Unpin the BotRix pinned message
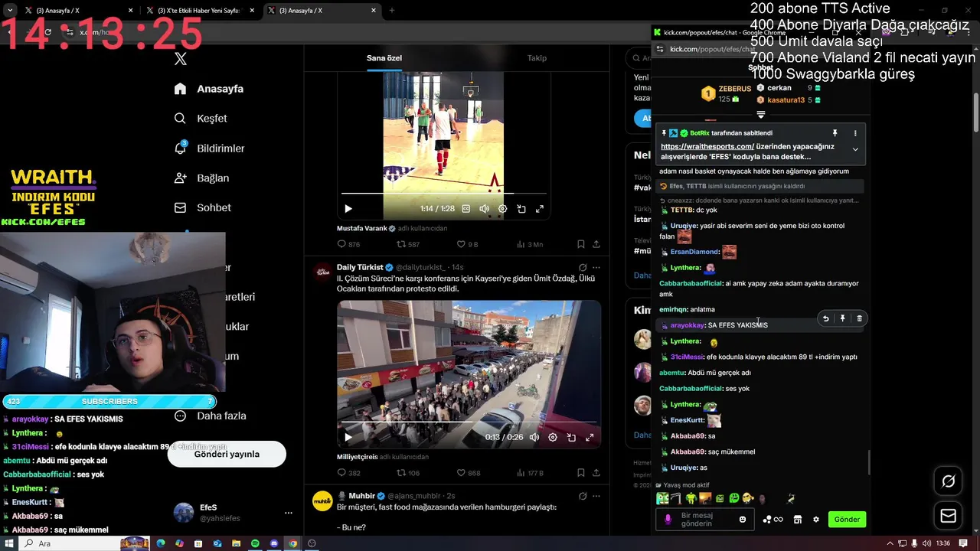Viewport: 980px width, 551px height. (835, 133)
